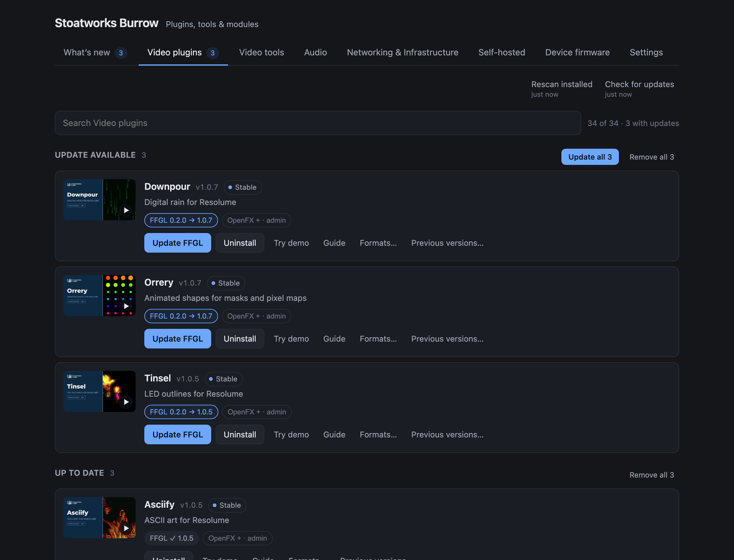This screenshot has height=560, width=734.
Task: Click the UPDATE AVAILABLE section header
Action: coord(95,155)
